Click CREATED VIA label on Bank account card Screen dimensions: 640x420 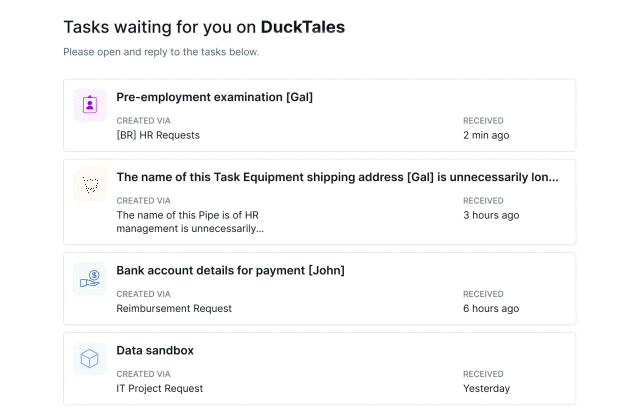tap(143, 294)
